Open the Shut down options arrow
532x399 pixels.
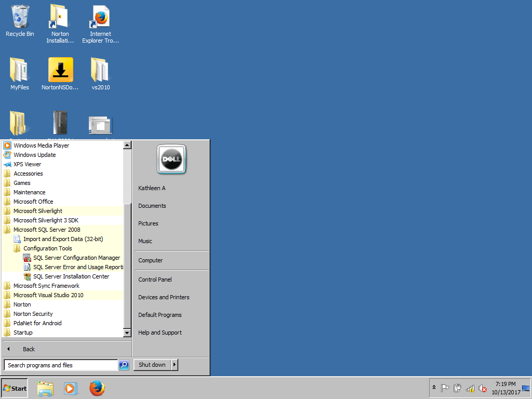tap(175, 365)
